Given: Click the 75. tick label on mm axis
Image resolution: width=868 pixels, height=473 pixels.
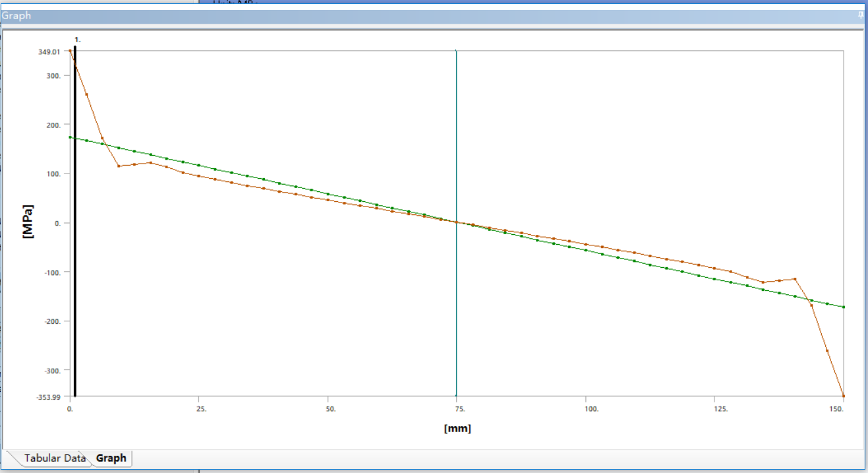Looking at the screenshot, I should tap(459, 409).
